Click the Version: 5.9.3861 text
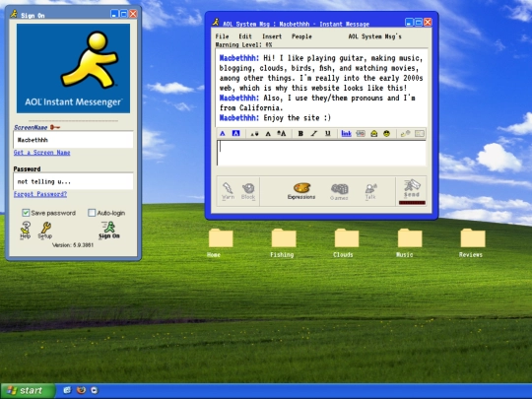 point(73,244)
